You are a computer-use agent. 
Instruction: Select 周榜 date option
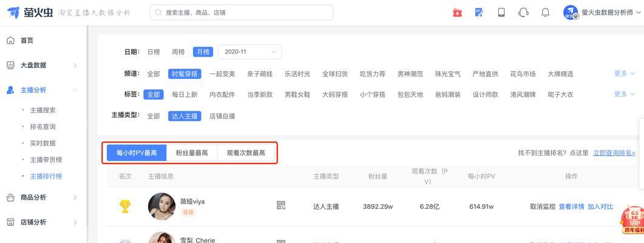pos(178,52)
